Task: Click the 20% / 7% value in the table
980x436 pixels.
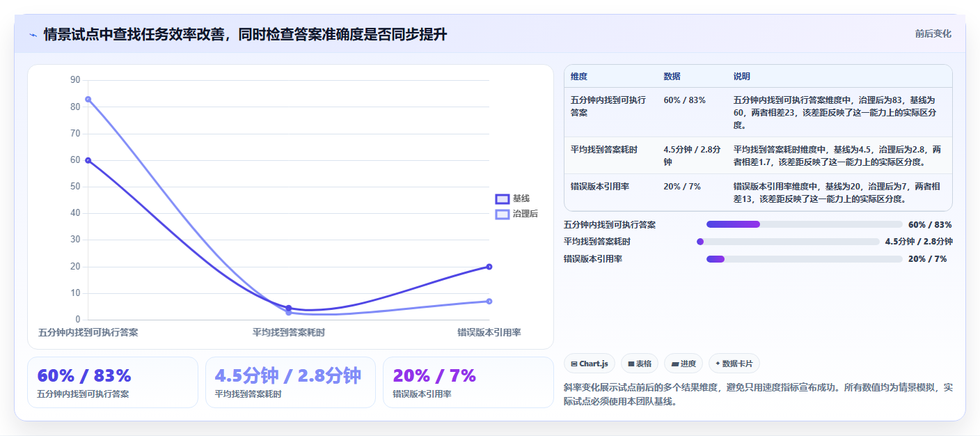Action: (x=682, y=187)
